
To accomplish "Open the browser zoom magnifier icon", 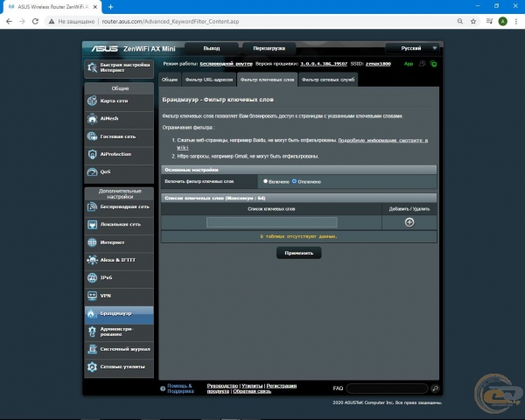I will coord(460,21).
